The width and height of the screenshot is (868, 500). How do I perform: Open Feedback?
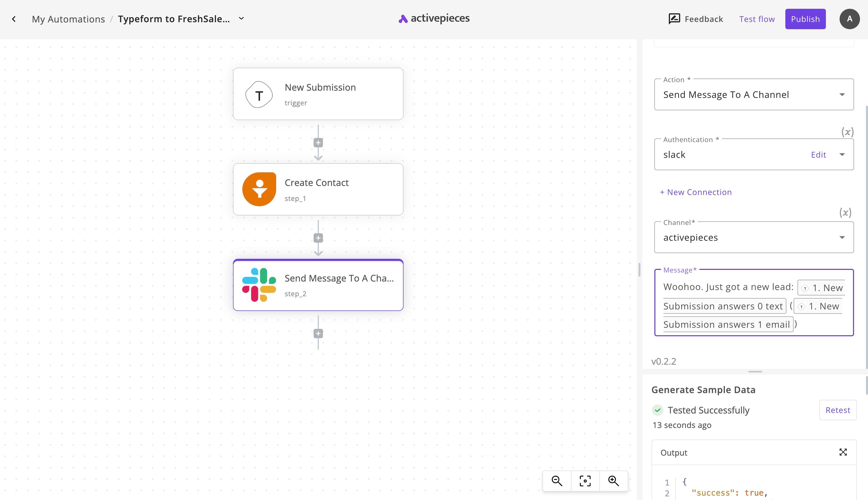[696, 19]
